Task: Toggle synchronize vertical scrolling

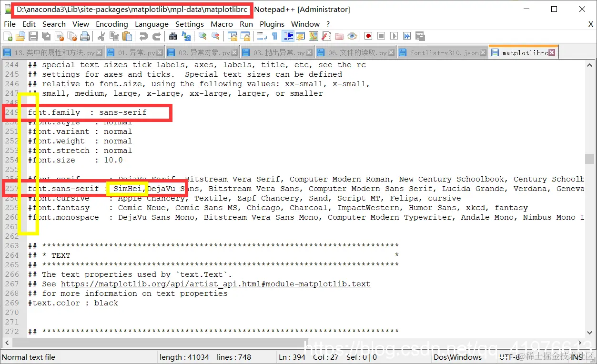Action: click(232, 36)
